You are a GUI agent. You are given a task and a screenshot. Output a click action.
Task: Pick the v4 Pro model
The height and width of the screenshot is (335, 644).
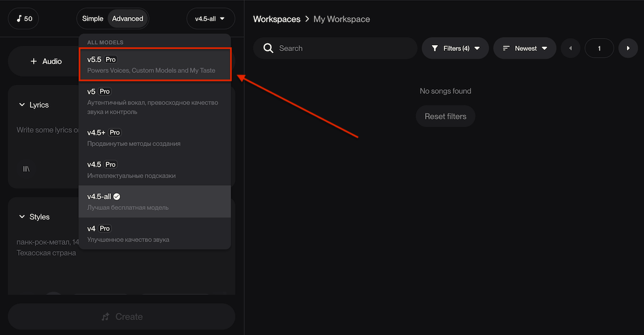(155, 234)
